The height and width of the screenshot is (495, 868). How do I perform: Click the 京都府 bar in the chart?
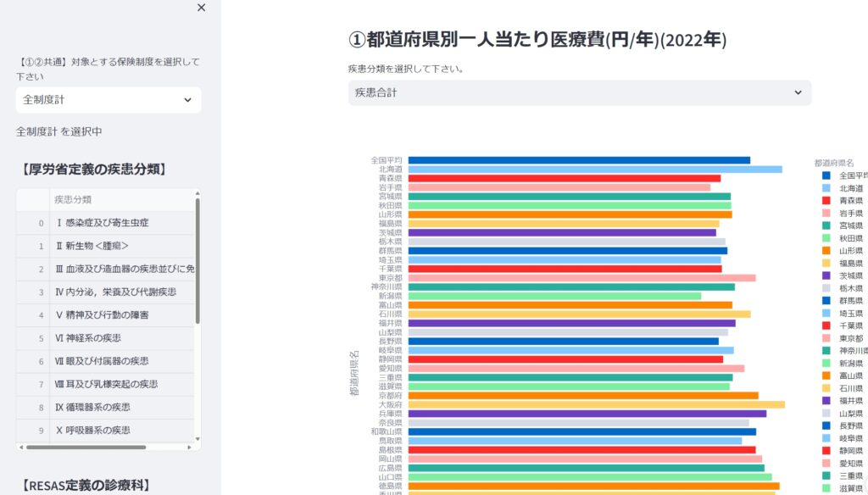coord(583,396)
